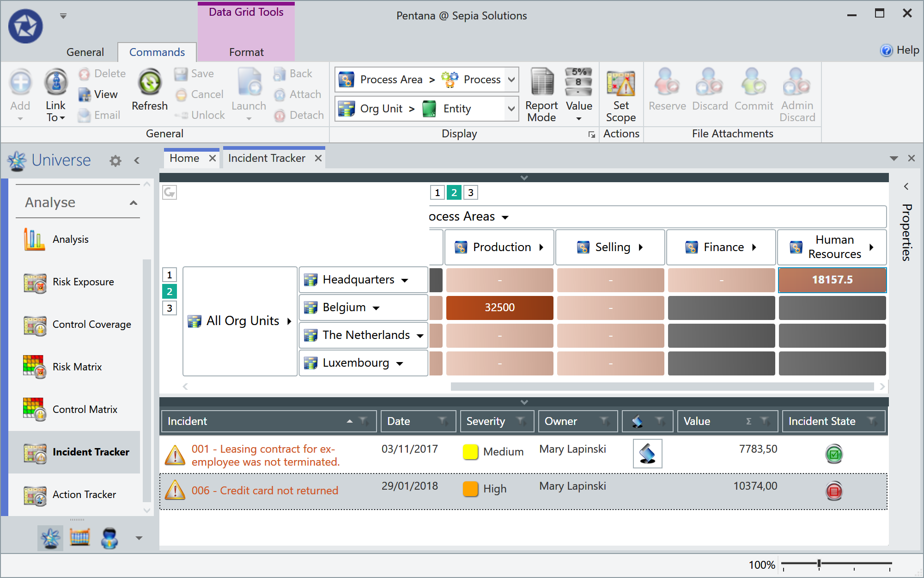Click the Universe settings gear icon
The image size is (924, 578).
(x=115, y=160)
